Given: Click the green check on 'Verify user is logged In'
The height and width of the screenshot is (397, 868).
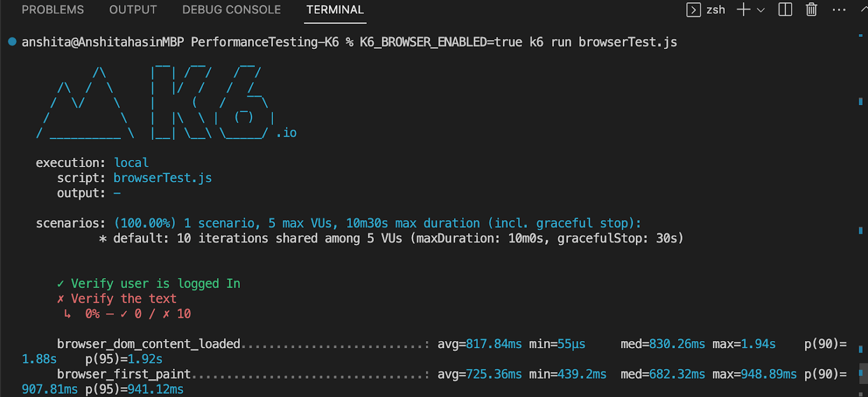Looking at the screenshot, I should (x=60, y=283).
